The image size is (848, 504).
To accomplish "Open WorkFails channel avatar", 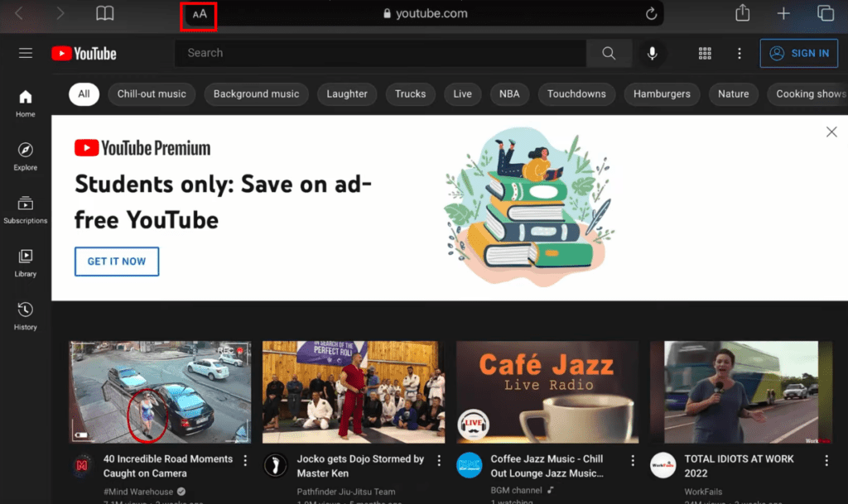I will point(663,465).
